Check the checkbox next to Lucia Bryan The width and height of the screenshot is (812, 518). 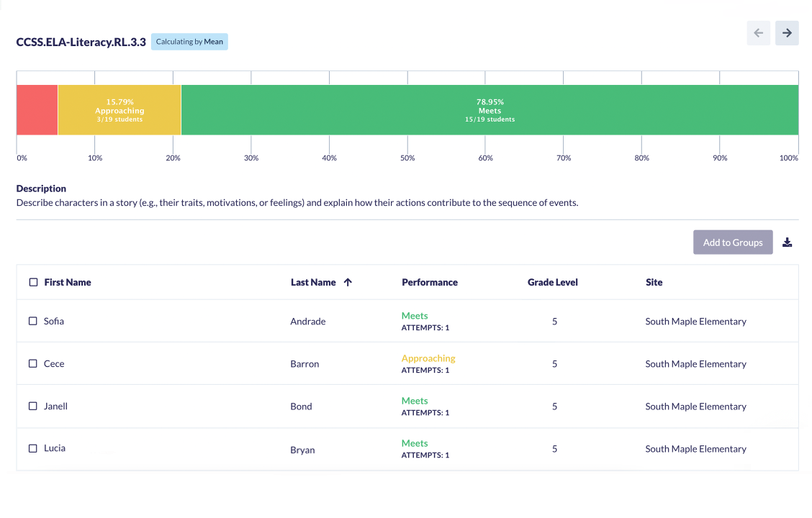tap(33, 448)
